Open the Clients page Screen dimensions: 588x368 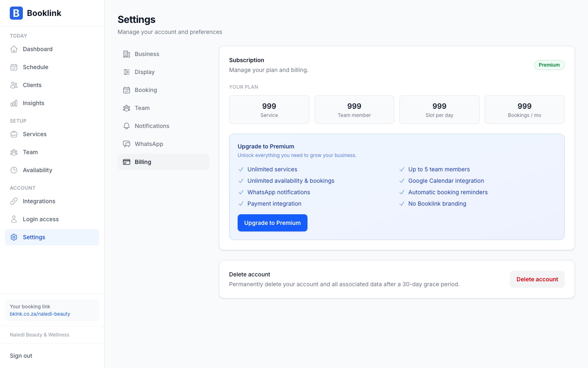52,85
